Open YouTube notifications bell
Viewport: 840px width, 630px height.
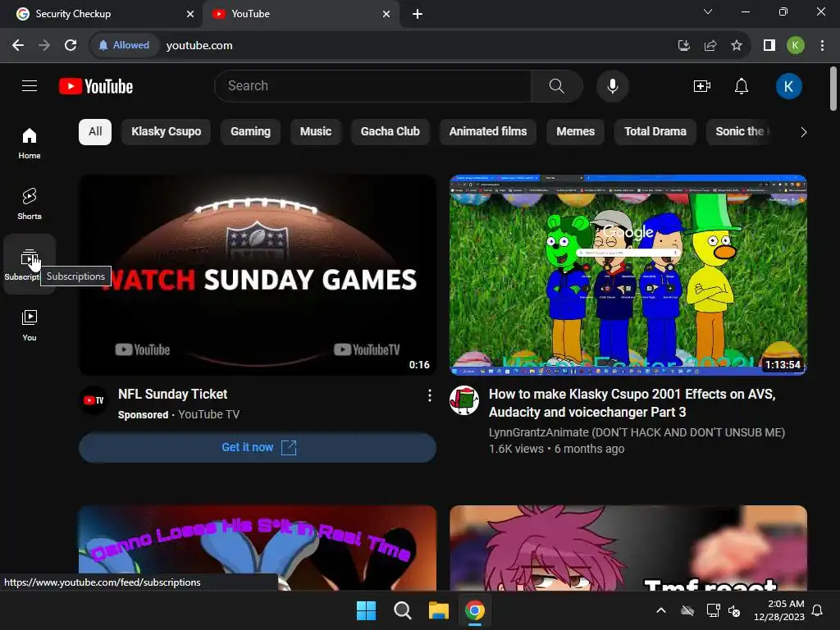point(742,85)
